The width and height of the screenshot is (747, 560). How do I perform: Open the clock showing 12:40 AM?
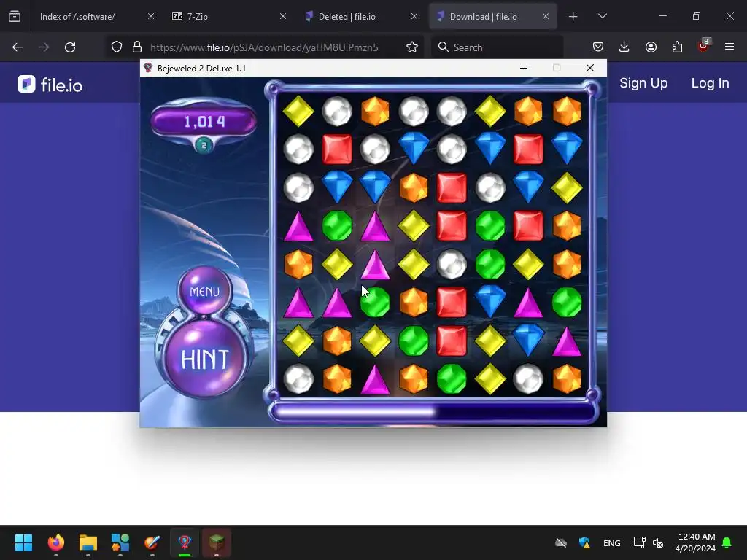click(x=695, y=542)
